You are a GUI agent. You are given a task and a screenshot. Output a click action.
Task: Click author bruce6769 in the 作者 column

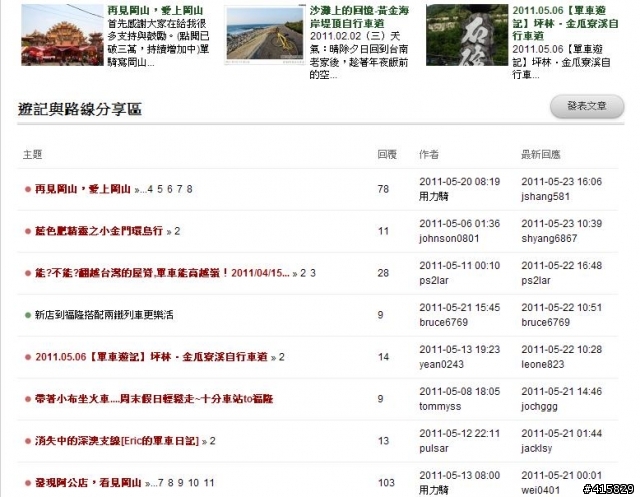pyautogui.click(x=443, y=323)
